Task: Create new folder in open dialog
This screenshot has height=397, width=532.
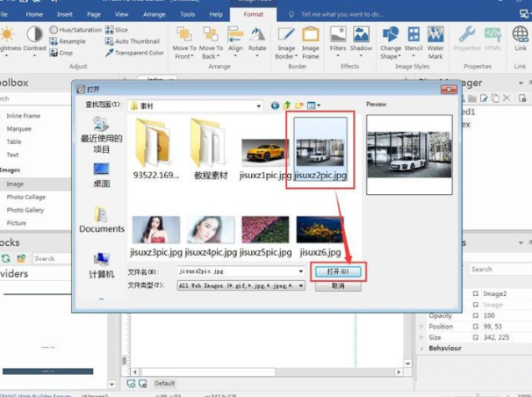Action: tap(298, 105)
